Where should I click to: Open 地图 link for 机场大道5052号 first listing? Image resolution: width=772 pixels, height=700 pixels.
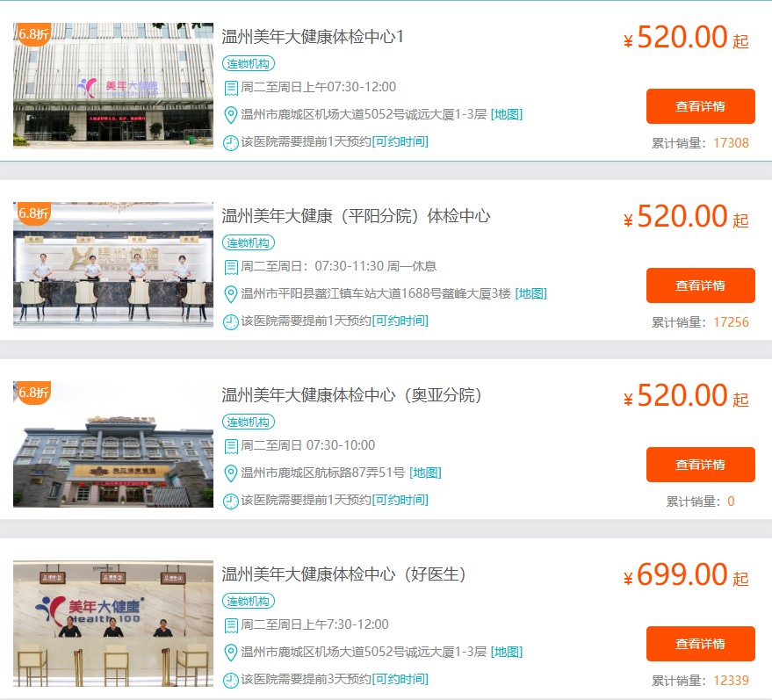point(507,115)
